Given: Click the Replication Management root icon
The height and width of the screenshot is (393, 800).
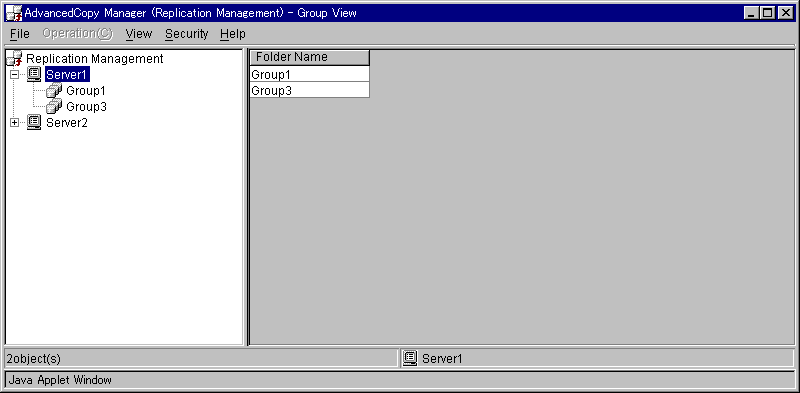Looking at the screenshot, I should (x=14, y=58).
